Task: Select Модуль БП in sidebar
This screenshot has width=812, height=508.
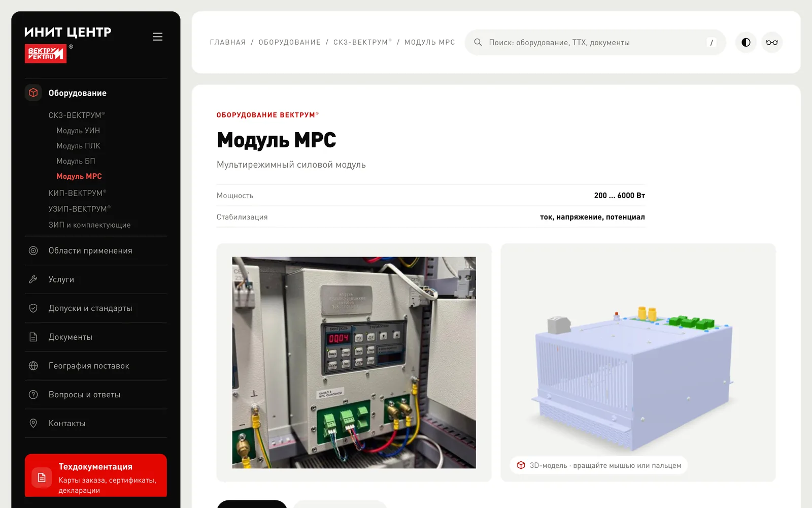Action: pos(76,161)
